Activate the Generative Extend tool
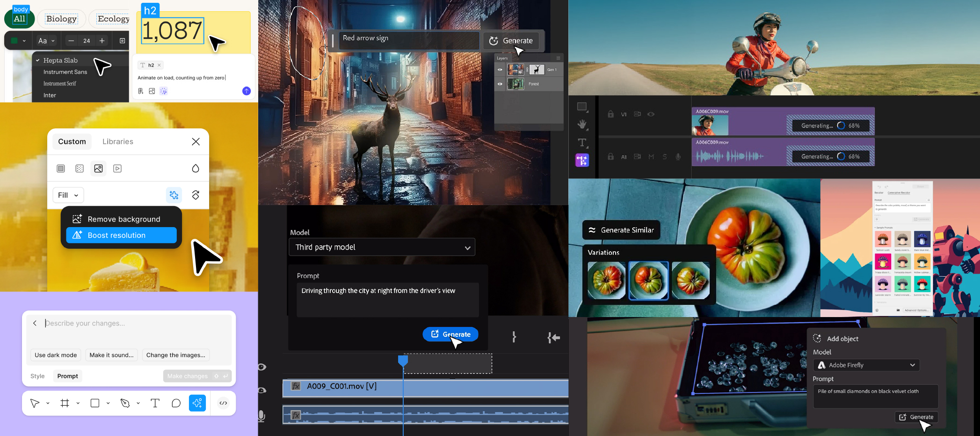The width and height of the screenshot is (980, 436). 582,160
